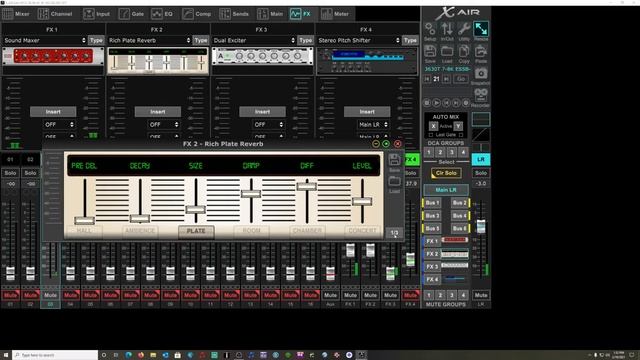This screenshot has height=360, width=640.
Task: Go to next snapshot number
Action: [447, 79]
